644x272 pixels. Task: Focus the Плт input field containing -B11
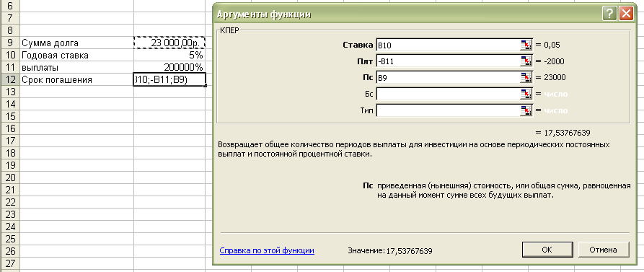pos(448,61)
